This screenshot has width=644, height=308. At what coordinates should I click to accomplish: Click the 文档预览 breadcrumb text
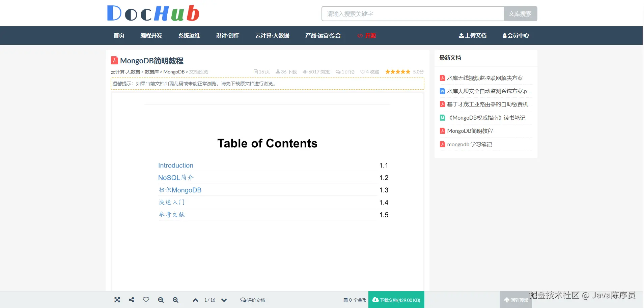tap(199, 72)
